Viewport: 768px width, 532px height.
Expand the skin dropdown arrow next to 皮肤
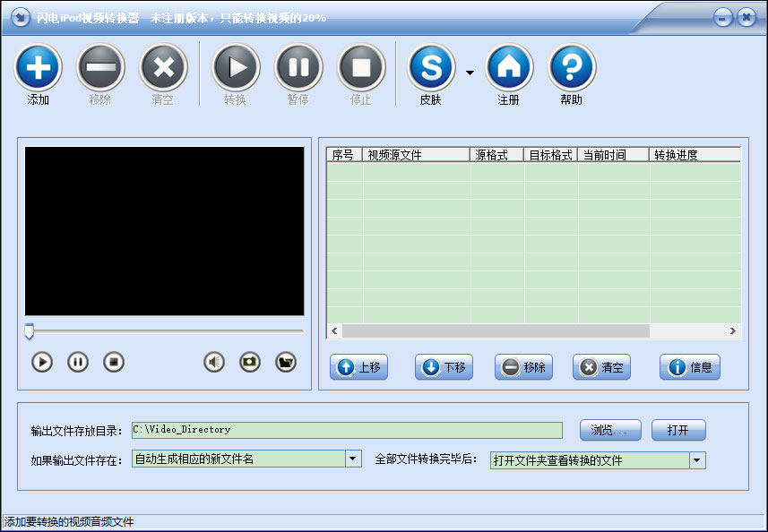coord(470,73)
